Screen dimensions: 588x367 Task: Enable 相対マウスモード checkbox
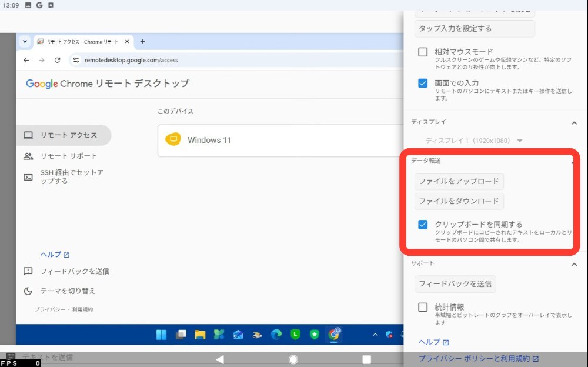(x=423, y=52)
